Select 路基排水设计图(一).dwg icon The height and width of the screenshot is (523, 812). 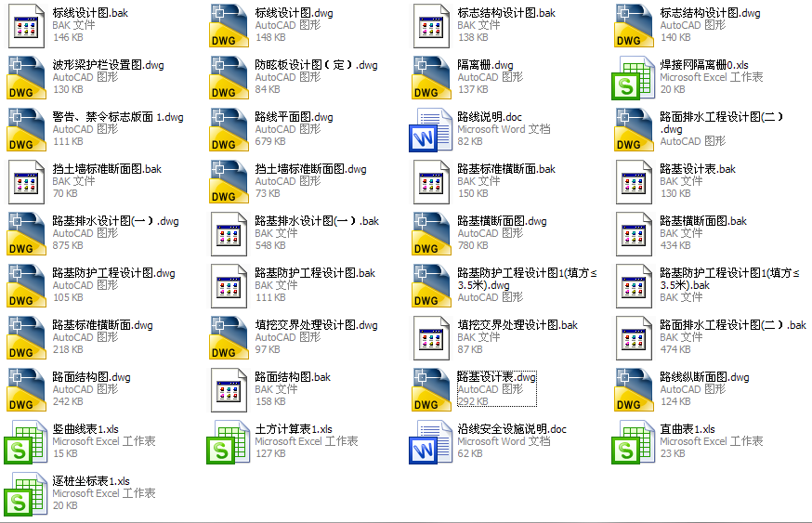coord(26,234)
